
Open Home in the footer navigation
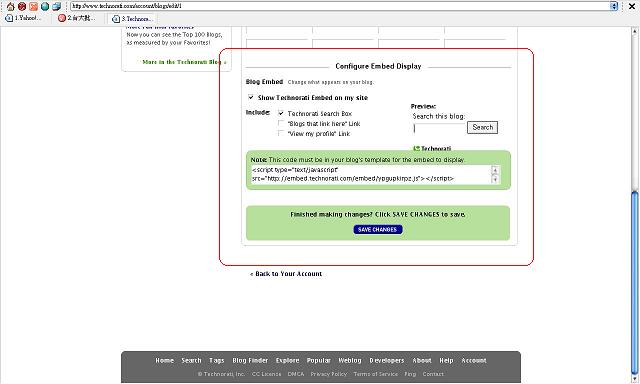pyautogui.click(x=164, y=360)
